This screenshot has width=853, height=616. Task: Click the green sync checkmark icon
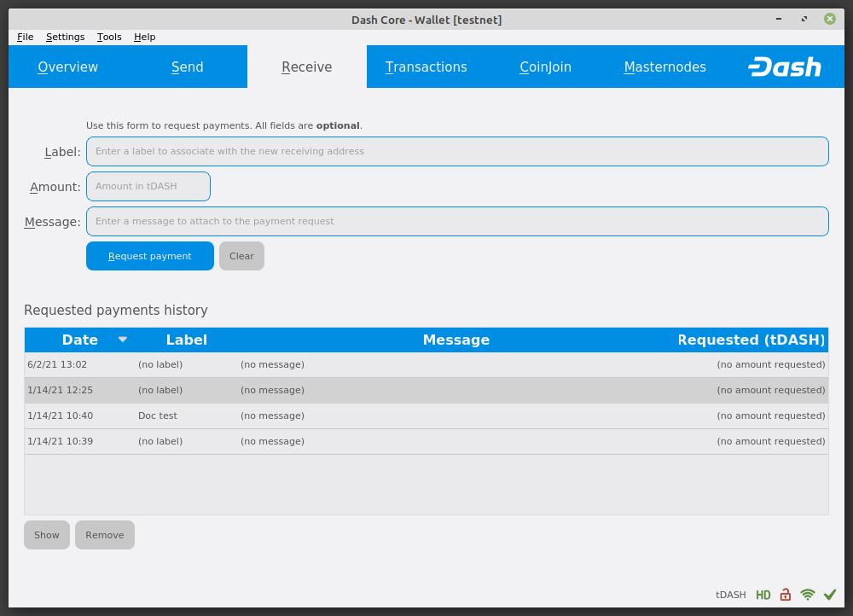(830, 595)
